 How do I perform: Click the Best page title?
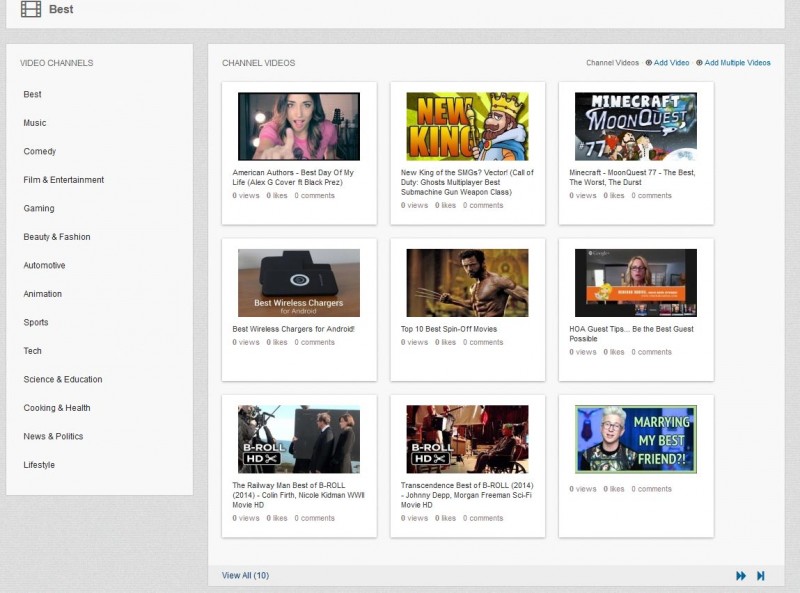(x=61, y=9)
